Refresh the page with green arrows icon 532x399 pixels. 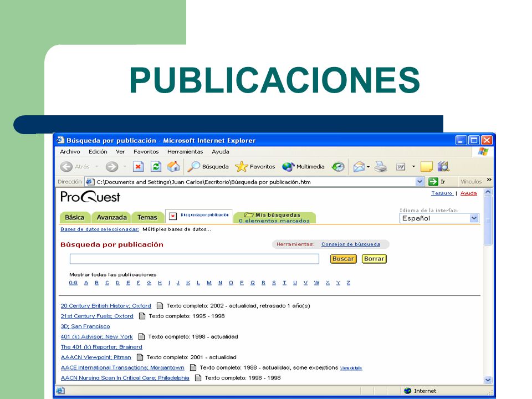[x=156, y=167]
